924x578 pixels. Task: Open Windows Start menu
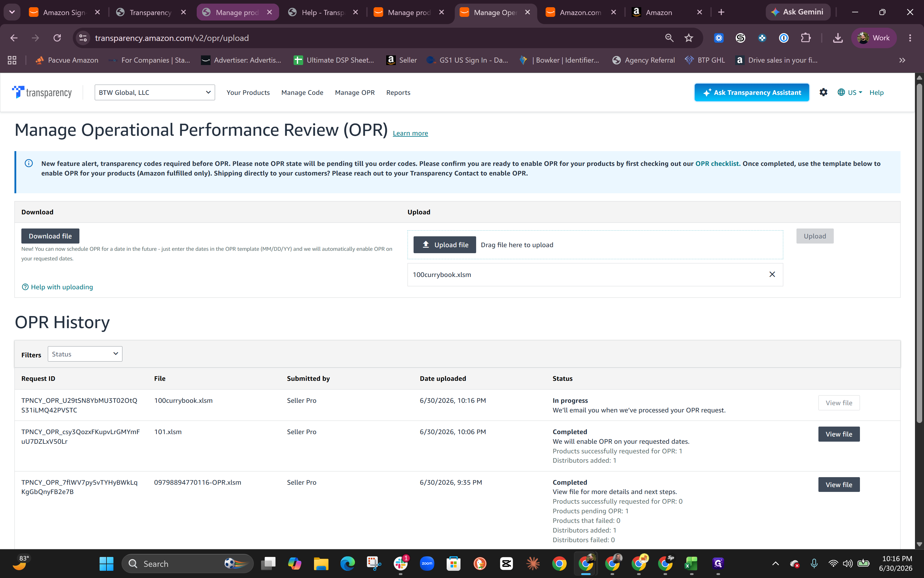point(106,564)
